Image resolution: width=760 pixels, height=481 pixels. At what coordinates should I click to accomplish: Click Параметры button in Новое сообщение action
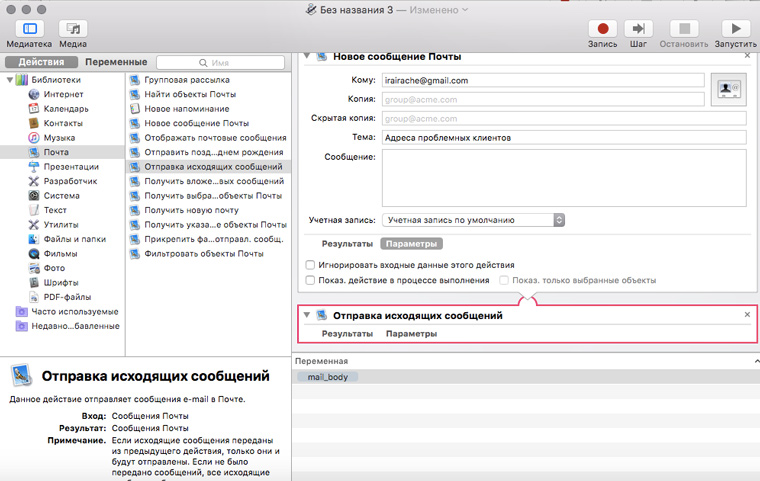411,243
